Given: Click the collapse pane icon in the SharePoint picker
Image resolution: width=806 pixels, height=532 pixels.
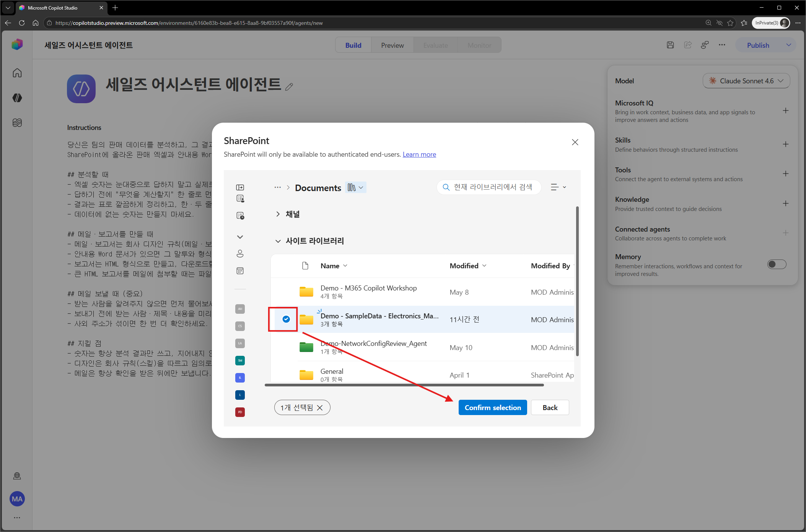Looking at the screenshot, I should pyautogui.click(x=240, y=187).
